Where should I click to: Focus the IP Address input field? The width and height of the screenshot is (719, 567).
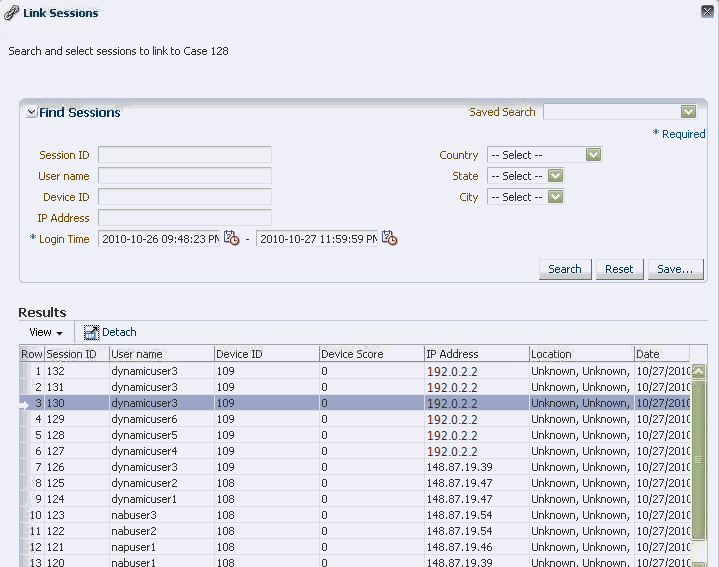[185, 218]
